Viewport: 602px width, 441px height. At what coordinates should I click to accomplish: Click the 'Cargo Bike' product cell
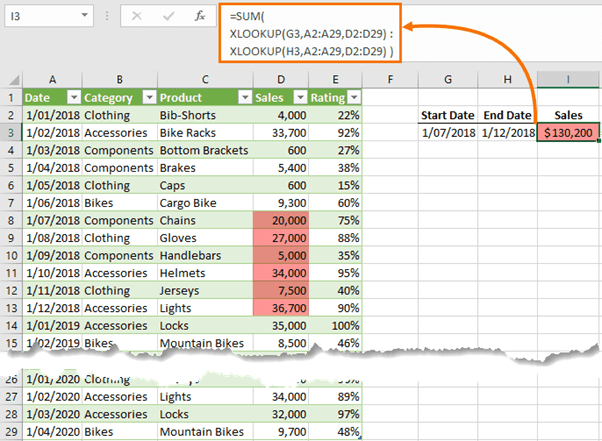point(205,203)
